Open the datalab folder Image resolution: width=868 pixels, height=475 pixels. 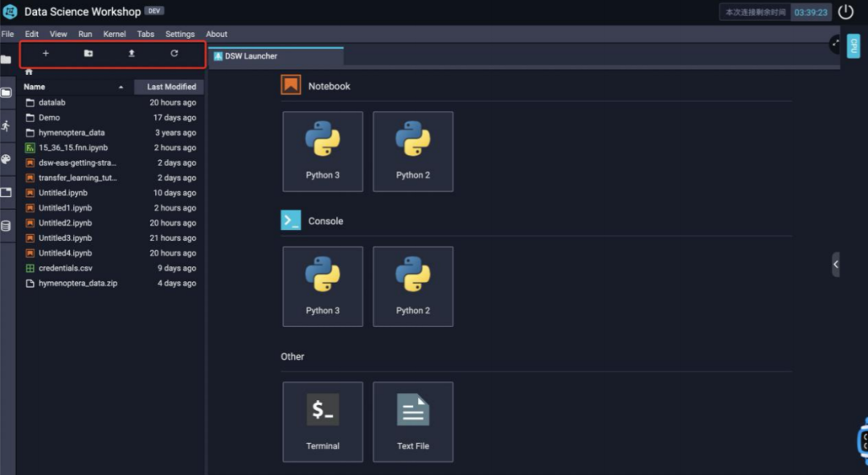[111, 102]
